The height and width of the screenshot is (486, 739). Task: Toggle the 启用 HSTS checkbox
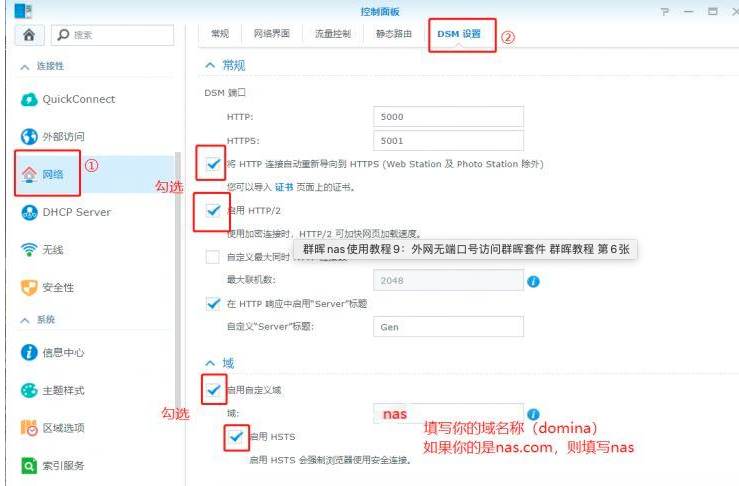(x=235, y=437)
